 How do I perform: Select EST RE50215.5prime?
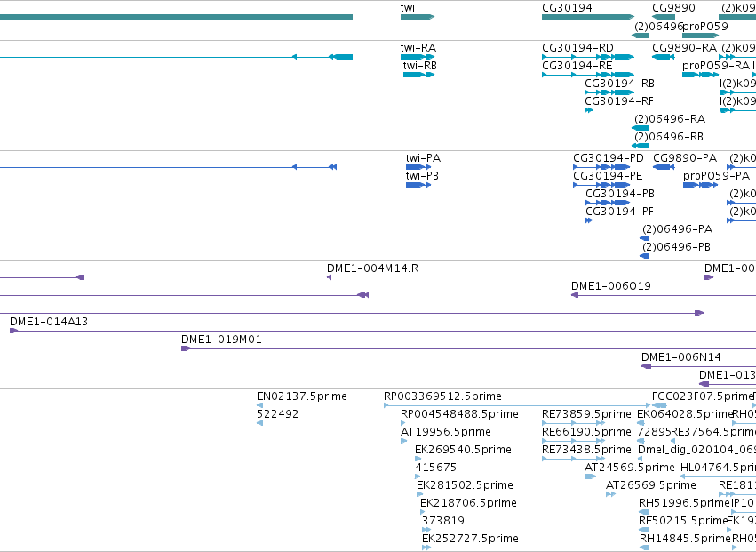[x=683, y=521]
